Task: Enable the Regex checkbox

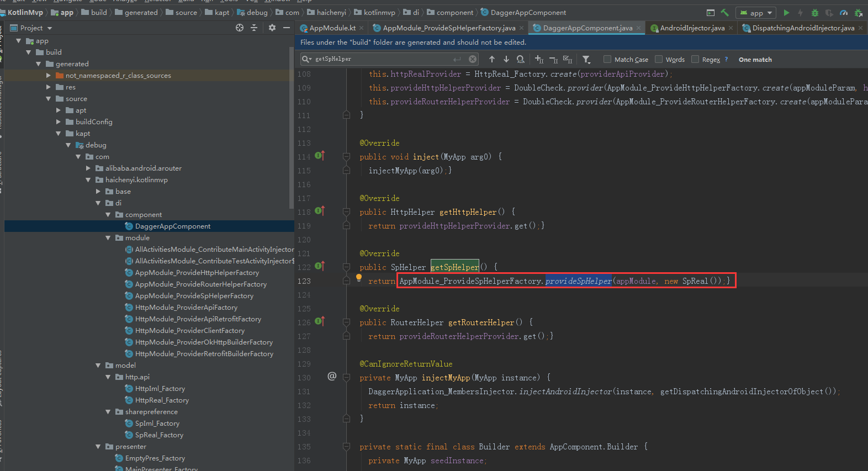Action: 695,59
